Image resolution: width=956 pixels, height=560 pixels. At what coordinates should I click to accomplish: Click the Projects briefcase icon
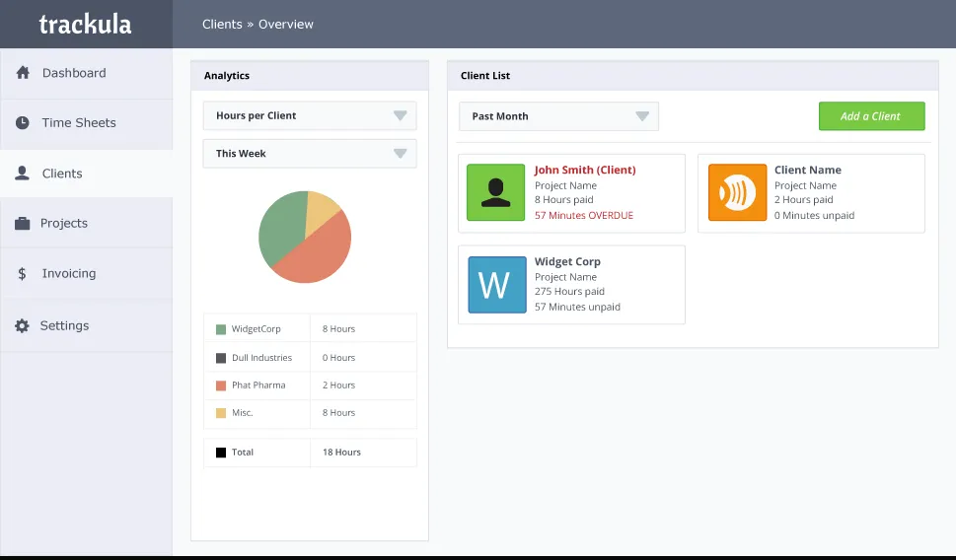click(23, 223)
